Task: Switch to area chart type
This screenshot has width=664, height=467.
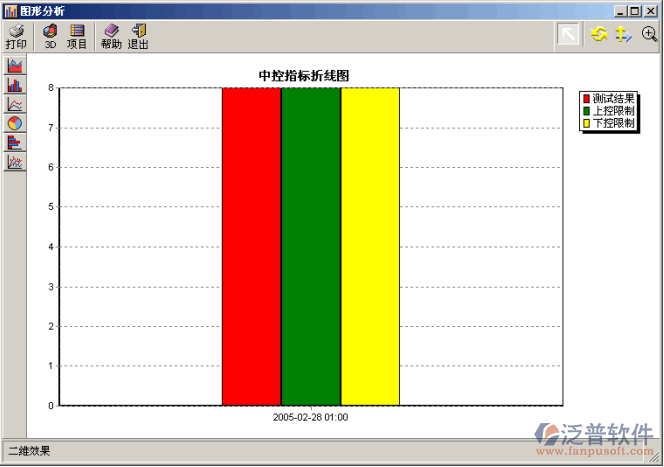Action: coord(15,66)
